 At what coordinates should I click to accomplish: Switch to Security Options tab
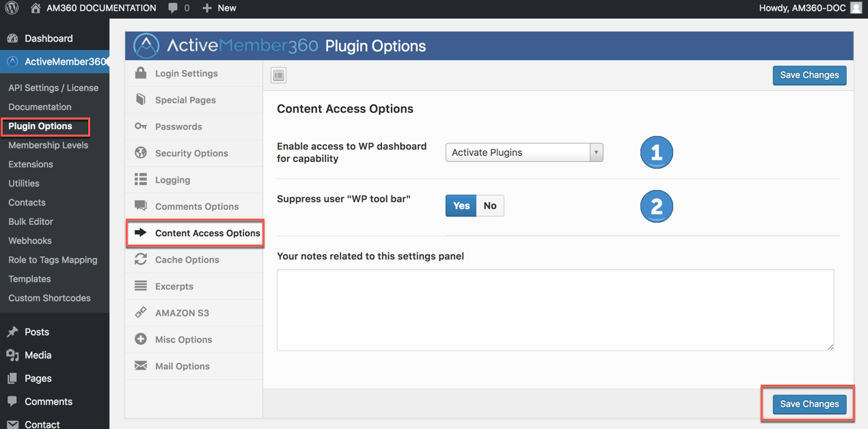pos(194,153)
